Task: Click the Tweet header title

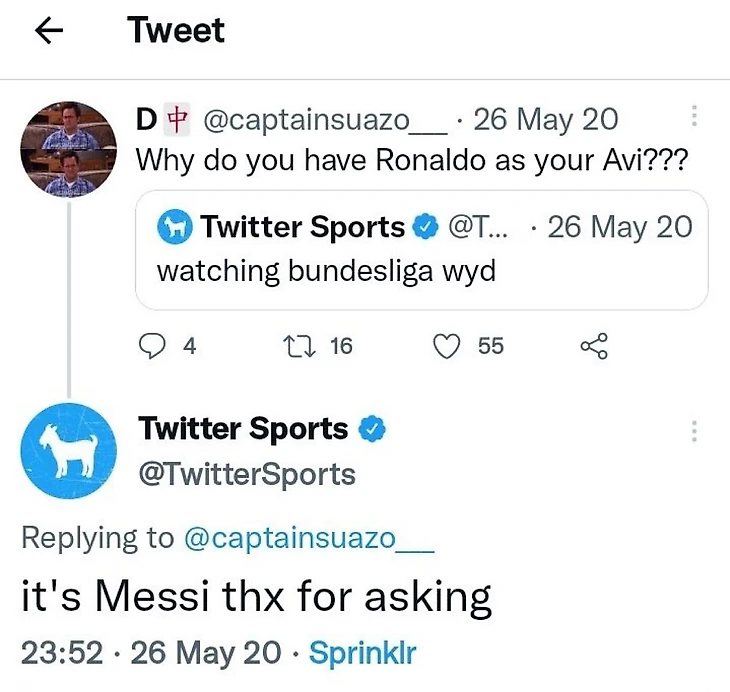Action: point(176,30)
